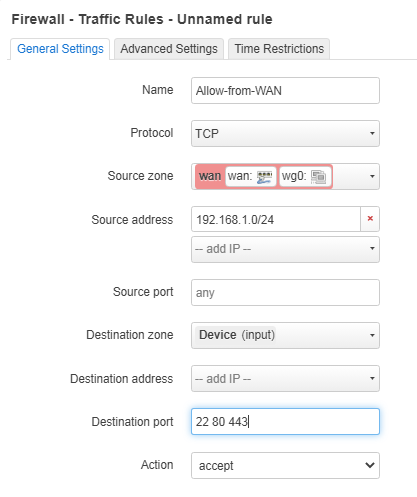Expand the Source zone selector arrow

[x=372, y=176]
